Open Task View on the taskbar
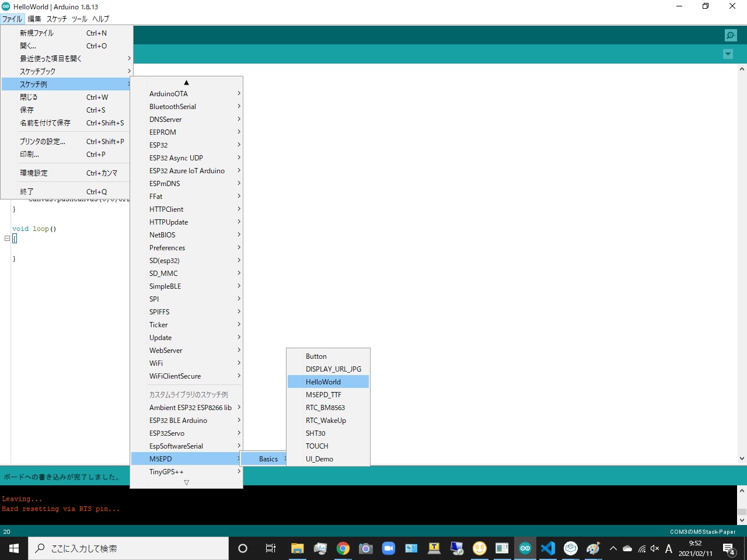The image size is (747, 560). point(270,548)
